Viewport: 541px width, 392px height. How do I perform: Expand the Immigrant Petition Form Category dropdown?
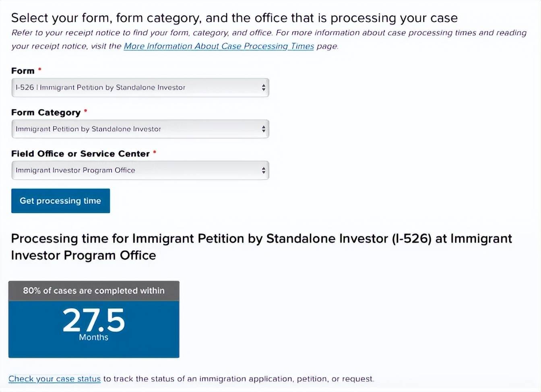(137, 129)
